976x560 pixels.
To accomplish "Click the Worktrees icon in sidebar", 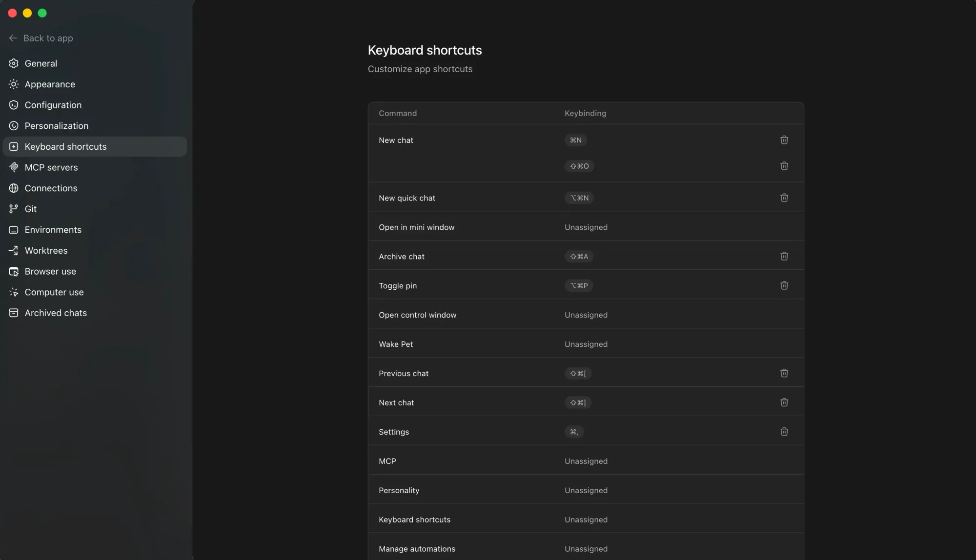I will pos(14,251).
